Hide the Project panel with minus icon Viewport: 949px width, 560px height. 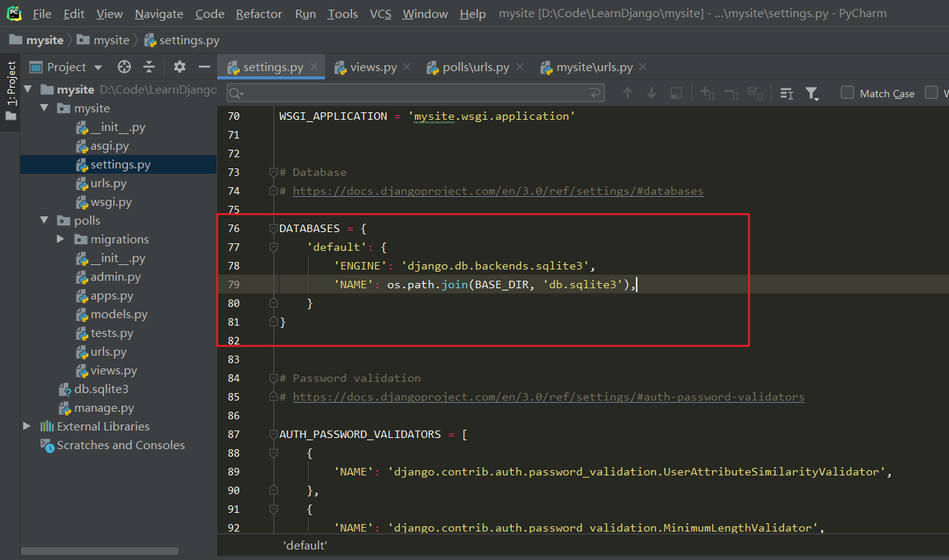204,67
